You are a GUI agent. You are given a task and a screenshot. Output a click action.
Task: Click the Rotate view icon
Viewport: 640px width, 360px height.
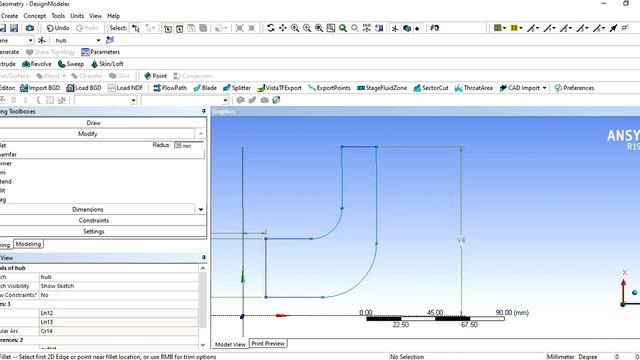pyautogui.click(x=270, y=28)
